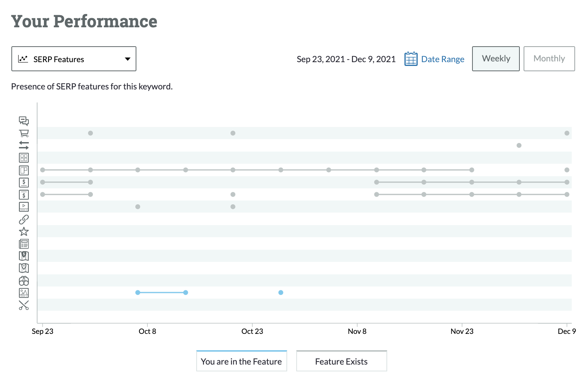The height and width of the screenshot is (382, 588).
Task: Click the scissors snippet feature icon
Action: 23,305
